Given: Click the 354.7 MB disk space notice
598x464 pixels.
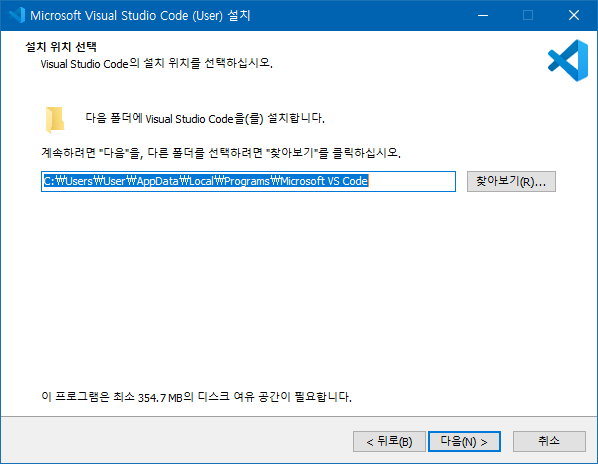Looking at the screenshot, I should click(196, 397).
